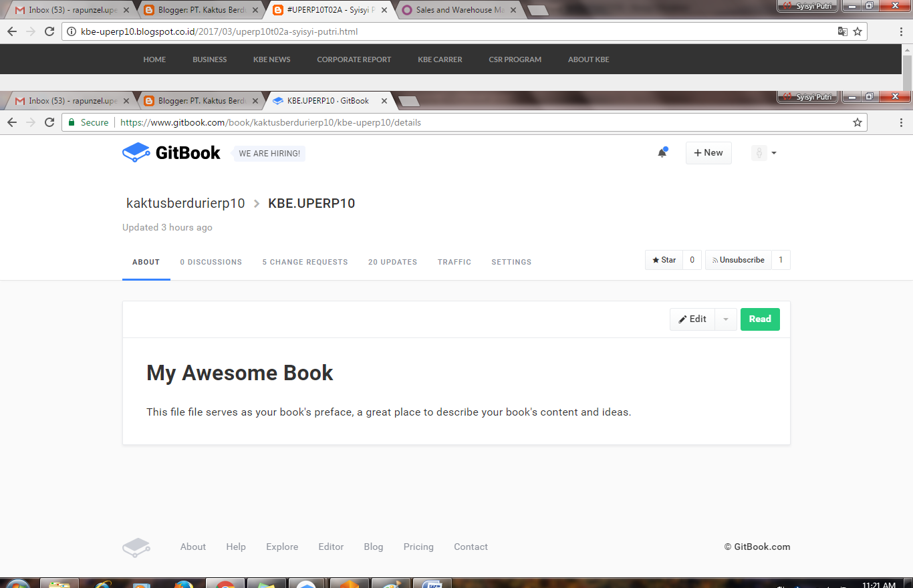This screenshot has height=588, width=913.
Task: Open the Blog footer link
Action: point(374,547)
